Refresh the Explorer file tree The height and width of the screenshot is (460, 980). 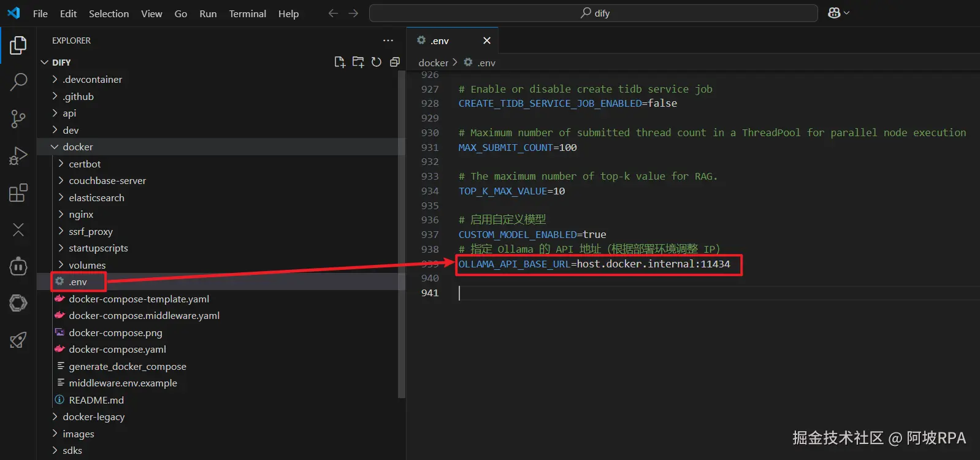tap(377, 62)
